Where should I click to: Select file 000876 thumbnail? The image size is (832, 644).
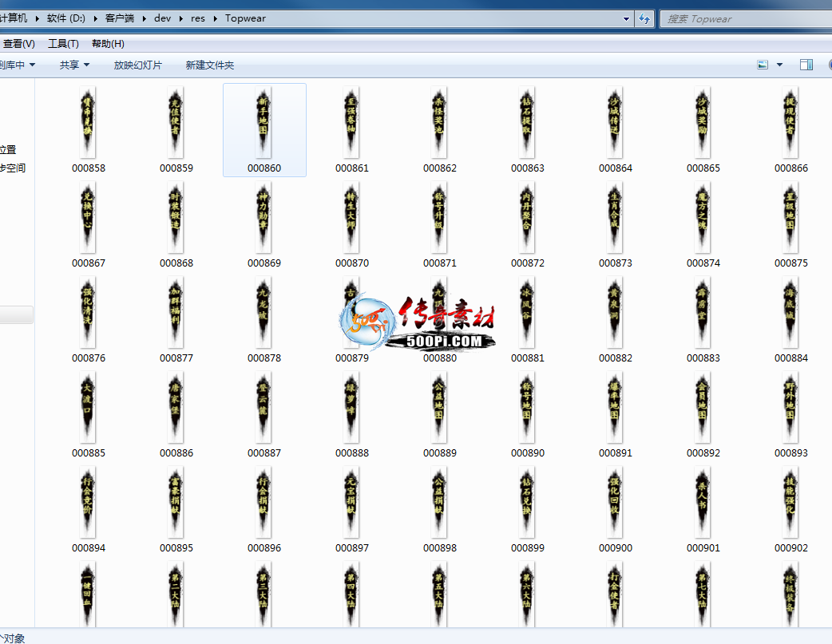click(88, 313)
